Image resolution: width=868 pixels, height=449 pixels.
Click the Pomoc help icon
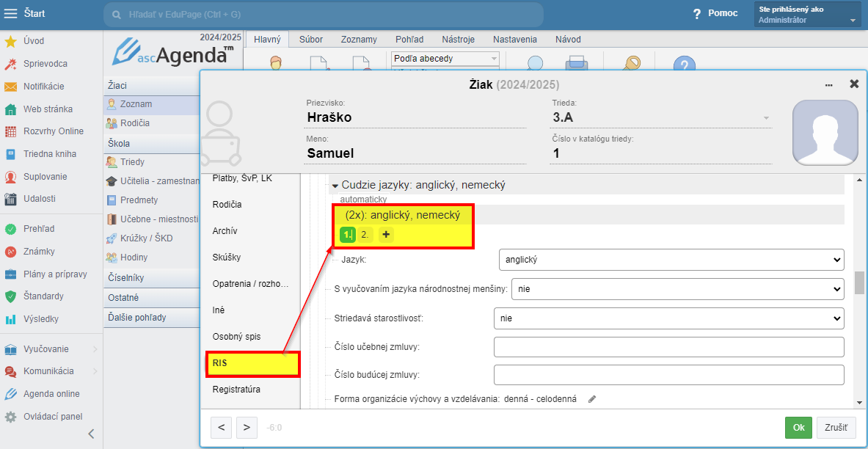[x=697, y=14]
